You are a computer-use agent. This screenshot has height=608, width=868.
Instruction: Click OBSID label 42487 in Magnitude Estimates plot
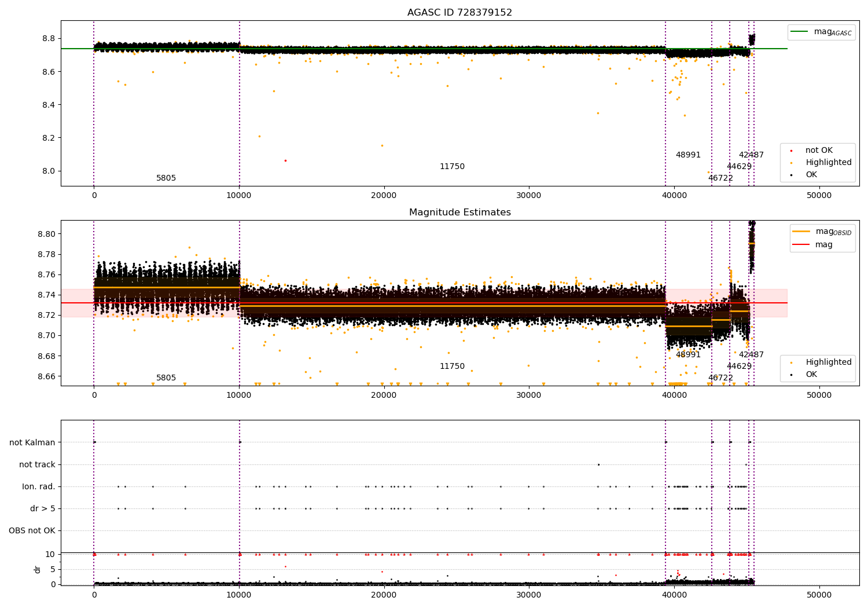tap(751, 355)
